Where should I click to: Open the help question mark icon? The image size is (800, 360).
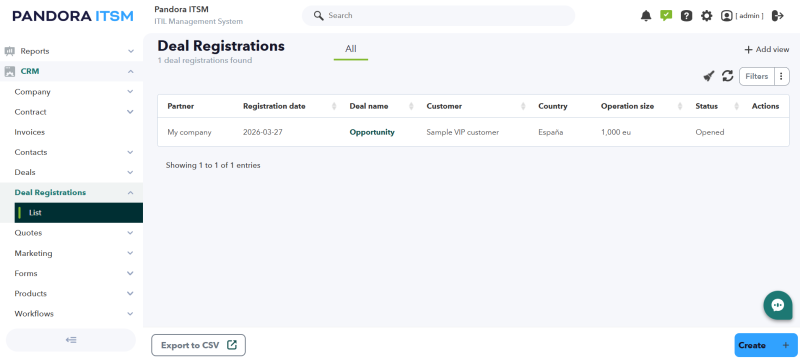686,16
